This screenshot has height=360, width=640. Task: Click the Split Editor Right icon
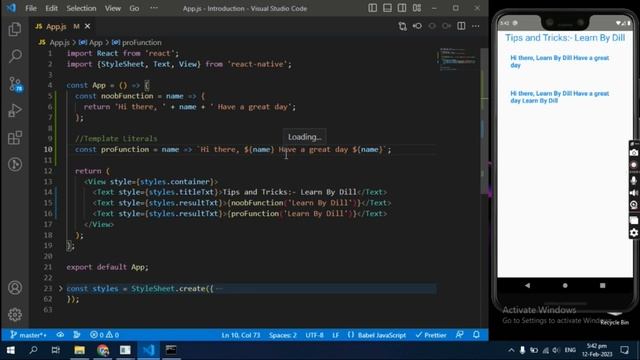(x=461, y=26)
